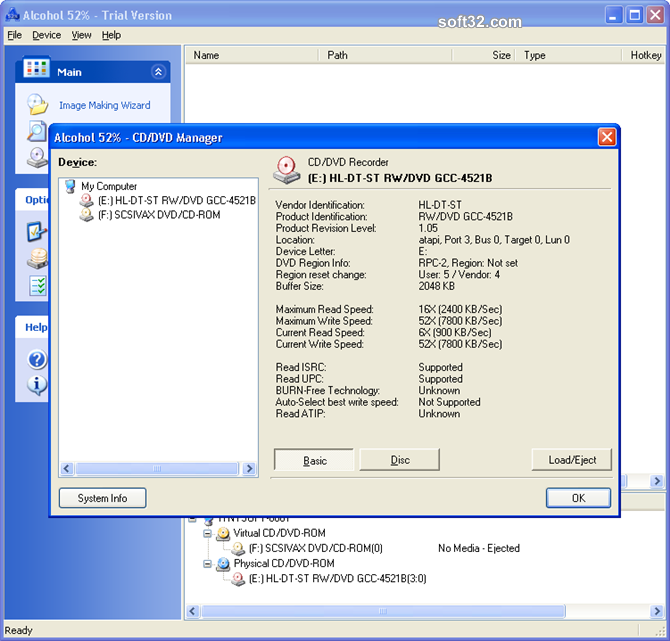
Task: Sort by Path column header
Action: 385,55
